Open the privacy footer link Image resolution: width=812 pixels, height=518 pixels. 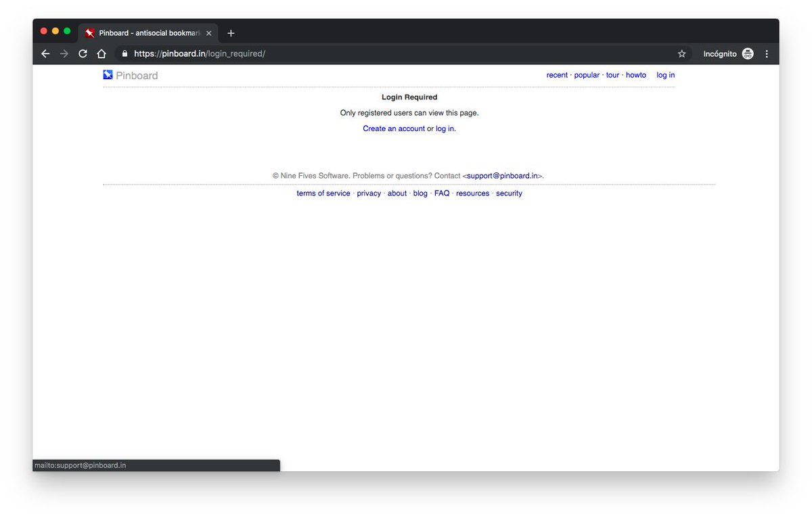369,193
